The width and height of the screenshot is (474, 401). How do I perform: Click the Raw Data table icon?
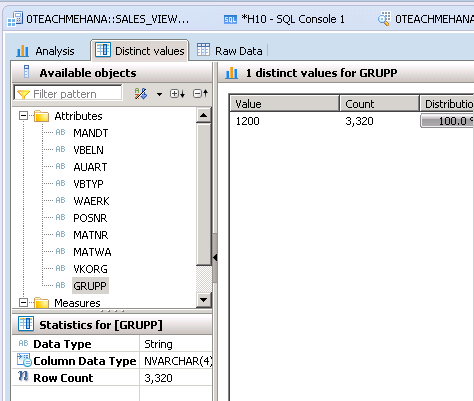(203, 49)
